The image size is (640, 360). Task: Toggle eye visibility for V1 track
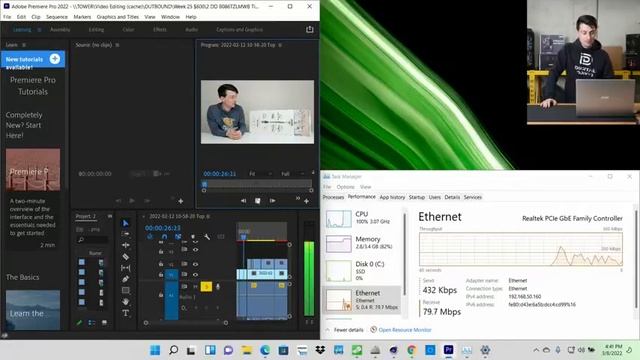coord(196,274)
